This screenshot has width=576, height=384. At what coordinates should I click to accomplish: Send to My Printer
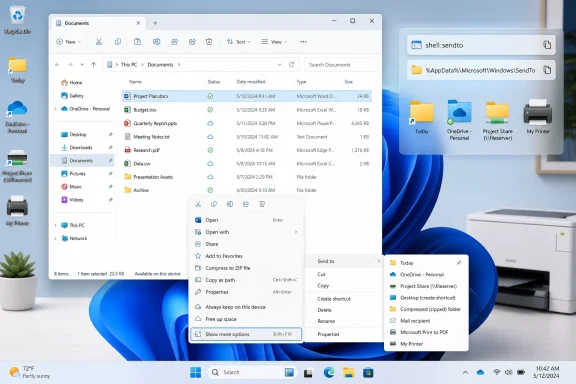426,344
